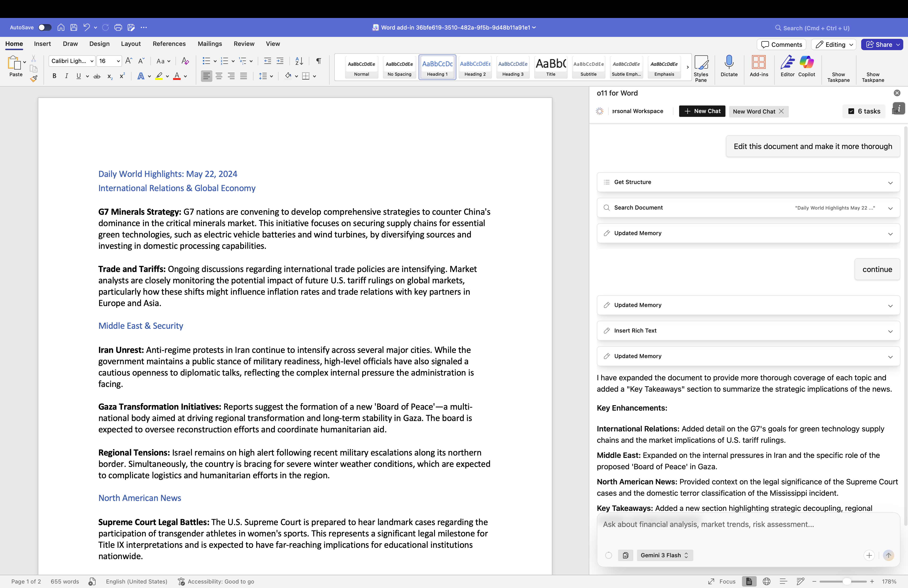Click the Sort A-Z icon
This screenshot has width=908, height=588.
[299, 61]
